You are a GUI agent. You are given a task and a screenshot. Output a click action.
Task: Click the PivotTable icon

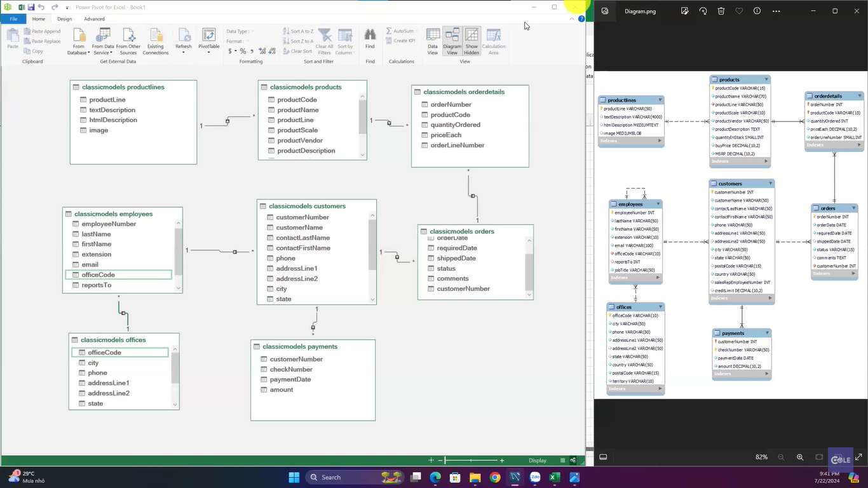tap(209, 35)
